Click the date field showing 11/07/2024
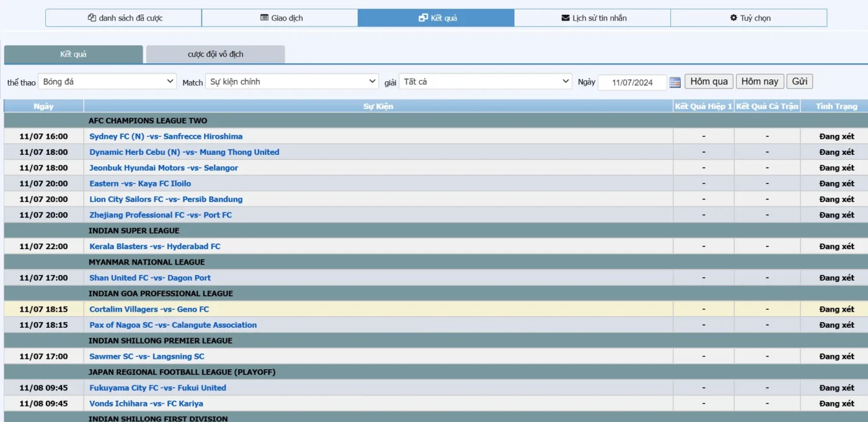This screenshot has height=422, width=868. (x=632, y=82)
